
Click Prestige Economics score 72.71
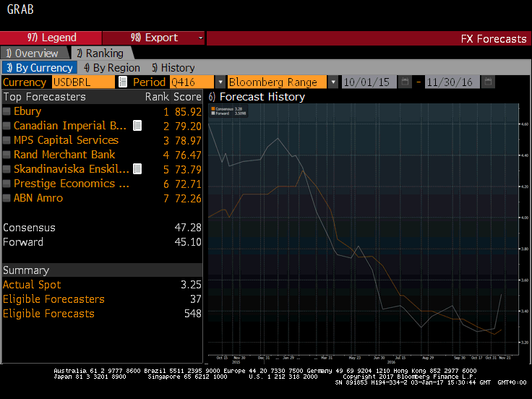pos(188,184)
